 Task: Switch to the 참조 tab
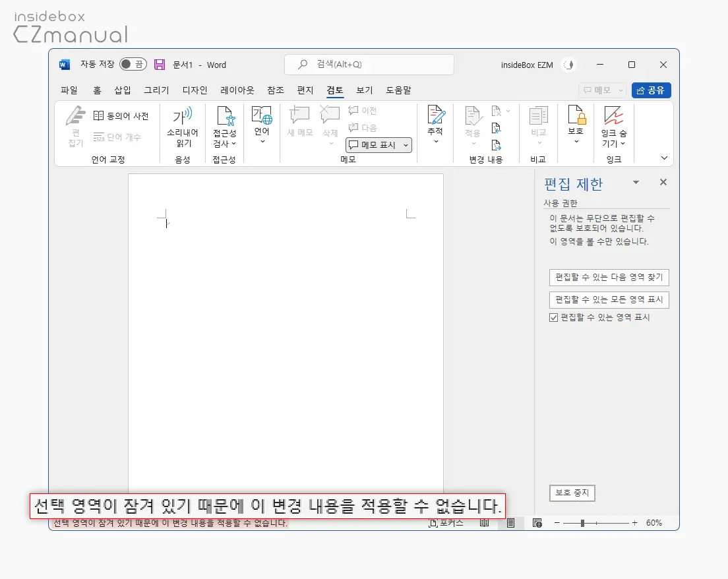tap(276, 90)
